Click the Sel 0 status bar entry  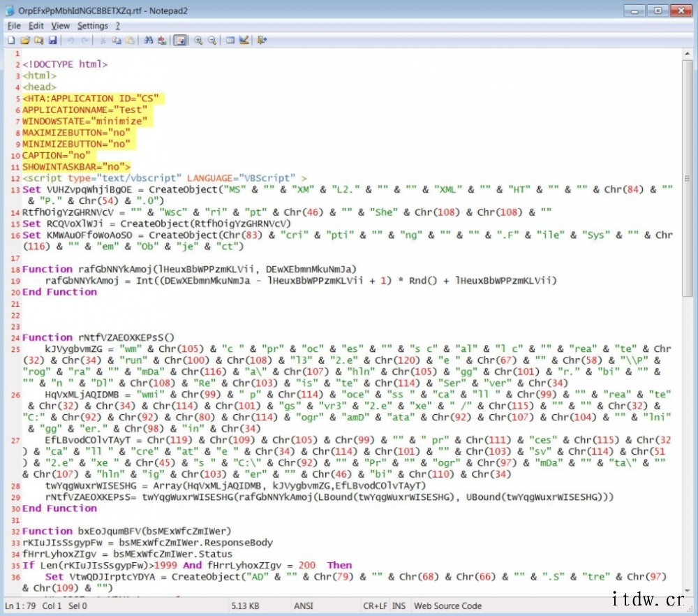coord(77,606)
